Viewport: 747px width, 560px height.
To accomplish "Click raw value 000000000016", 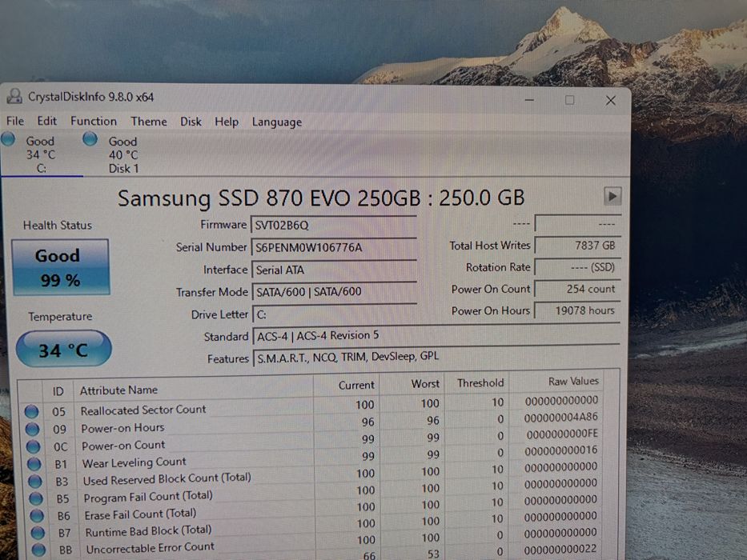I will coord(560,450).
